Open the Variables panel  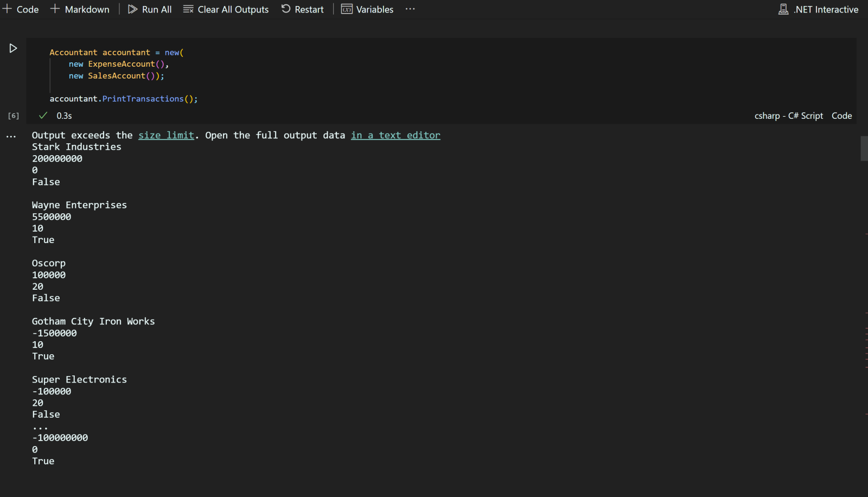(x=367, y=9)
